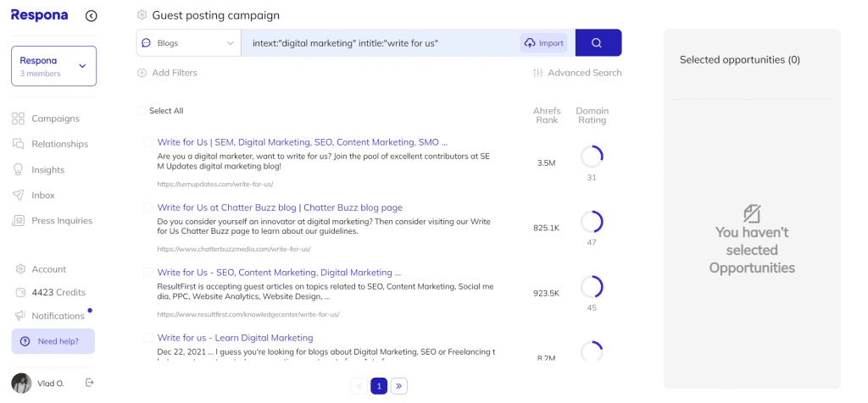Click the Insights lightbulb icon

tap(19, 169)
